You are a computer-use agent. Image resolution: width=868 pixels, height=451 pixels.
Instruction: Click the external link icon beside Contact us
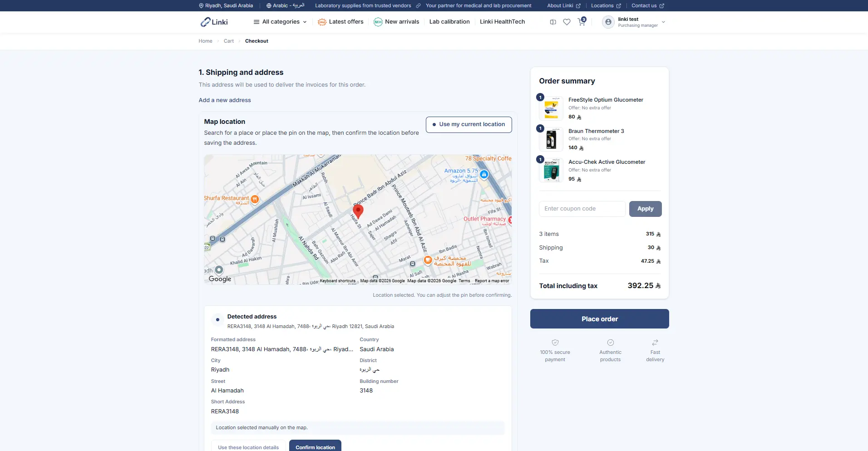coord(662,5)
